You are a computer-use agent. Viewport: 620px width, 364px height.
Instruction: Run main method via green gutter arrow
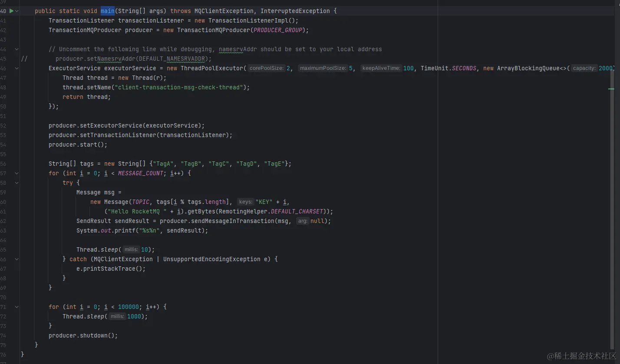[11, 11]
